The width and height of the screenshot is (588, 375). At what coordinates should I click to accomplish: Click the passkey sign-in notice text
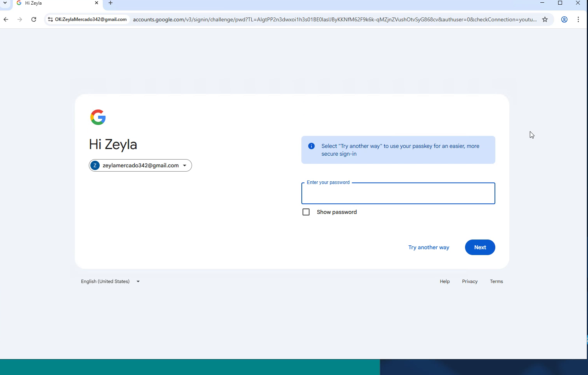400,150
